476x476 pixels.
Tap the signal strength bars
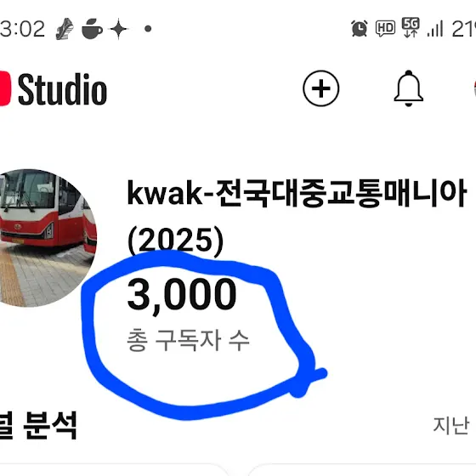click(435, 29)
